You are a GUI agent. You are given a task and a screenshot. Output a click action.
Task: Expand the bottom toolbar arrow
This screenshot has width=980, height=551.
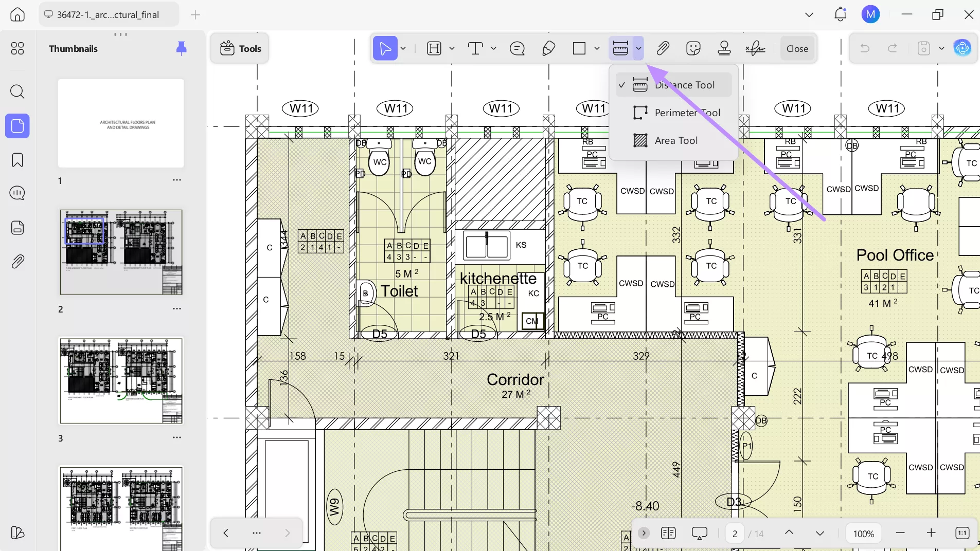(644, 533)
